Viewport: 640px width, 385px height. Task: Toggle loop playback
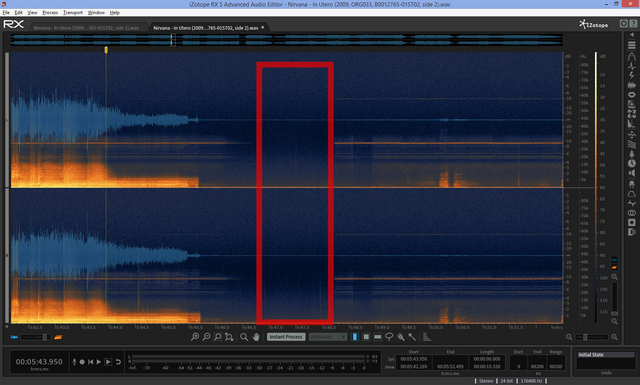[x=118, y=362]
